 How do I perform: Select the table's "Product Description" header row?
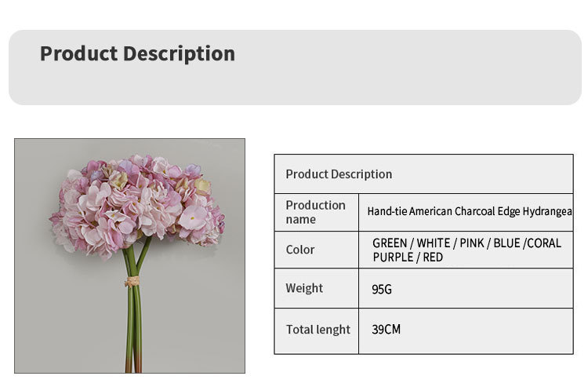(339, 174)
